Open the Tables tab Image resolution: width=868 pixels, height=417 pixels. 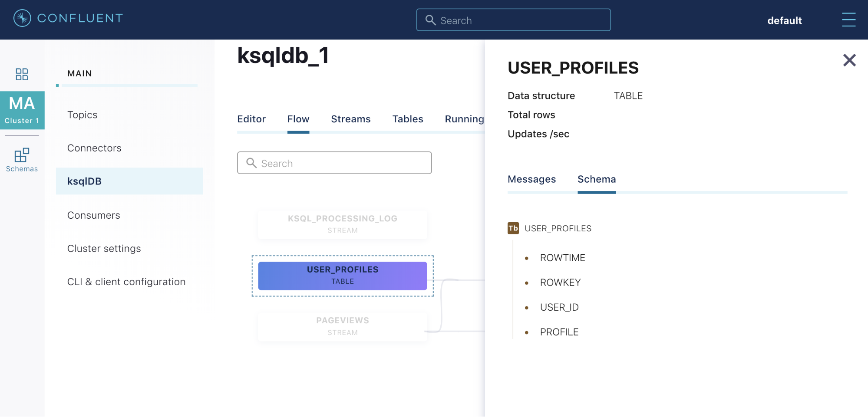(408, 119)
